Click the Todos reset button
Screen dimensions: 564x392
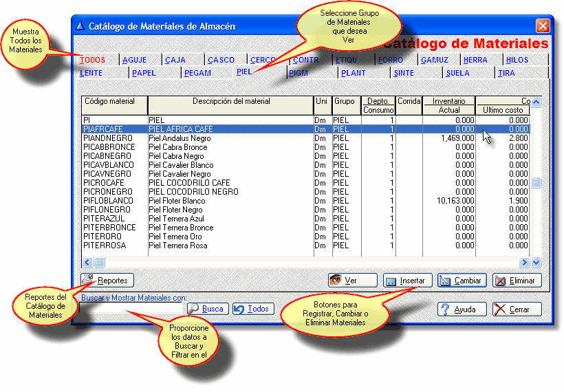[253, 309]
